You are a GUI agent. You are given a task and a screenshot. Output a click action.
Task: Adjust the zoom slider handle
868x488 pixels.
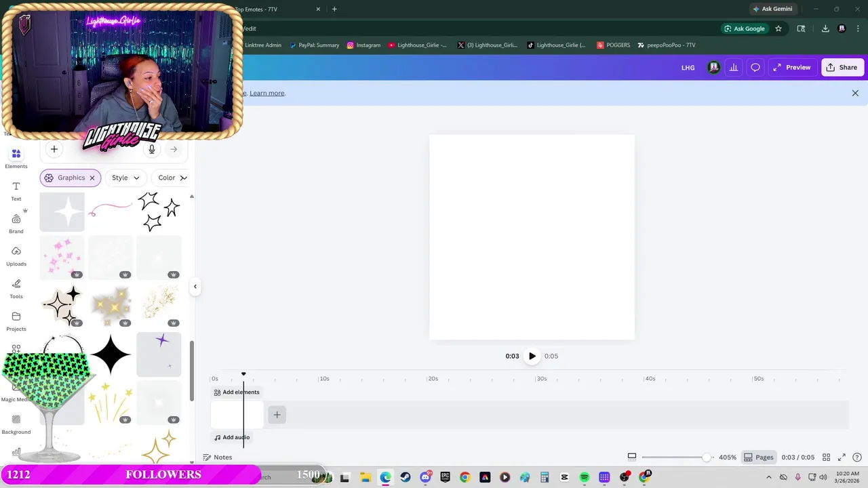coord(706,457)
